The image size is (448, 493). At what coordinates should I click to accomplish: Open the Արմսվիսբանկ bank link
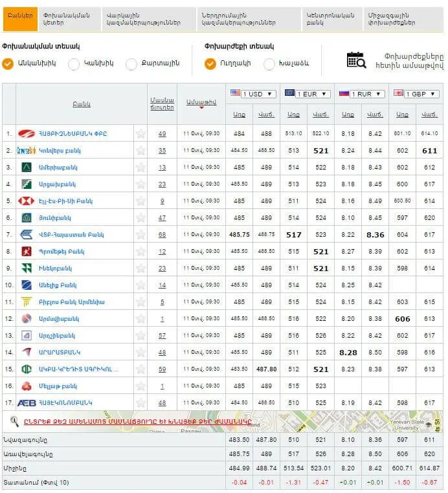click(x=59, y=319)
